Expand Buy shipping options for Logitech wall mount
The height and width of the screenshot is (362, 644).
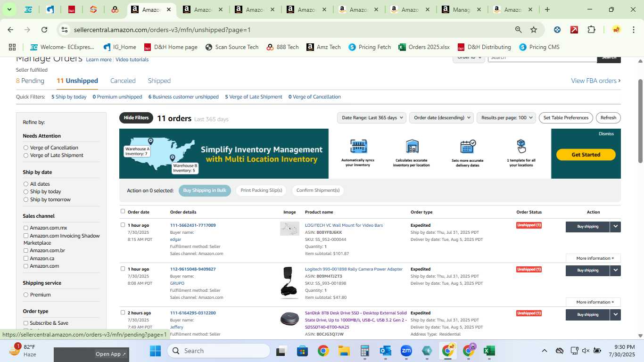click(615, 226)
